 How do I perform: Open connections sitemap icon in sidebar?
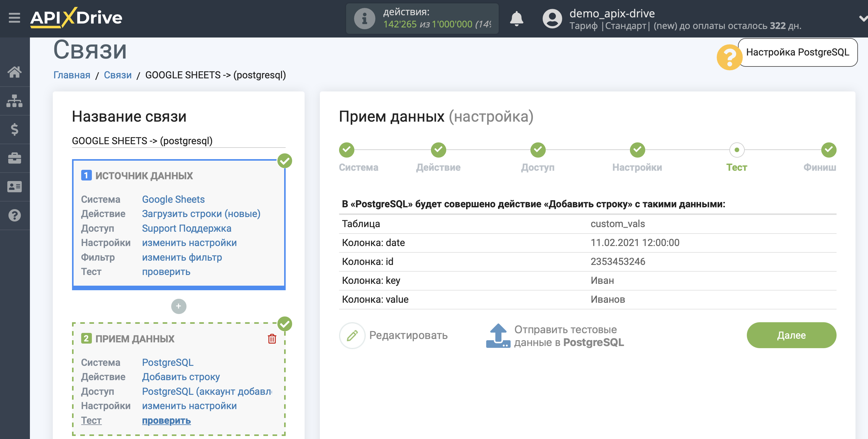click(x=14, y=101)
